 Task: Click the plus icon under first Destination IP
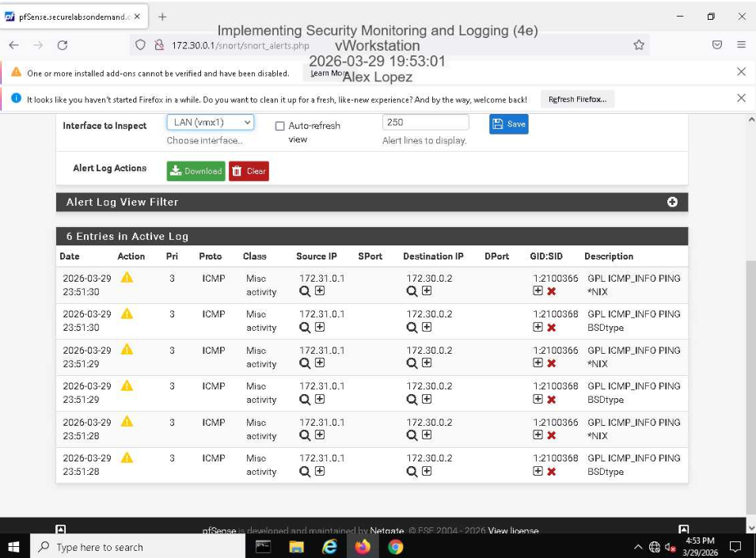click(x=425, y=291)
